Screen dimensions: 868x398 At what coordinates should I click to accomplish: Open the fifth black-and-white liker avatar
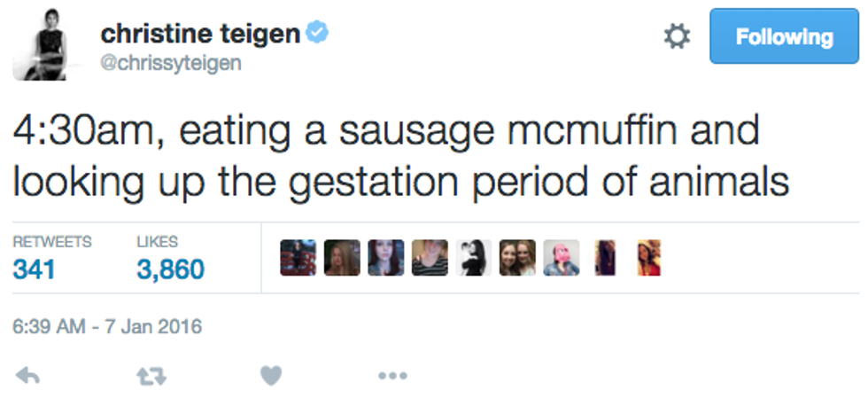coord(474,258)
